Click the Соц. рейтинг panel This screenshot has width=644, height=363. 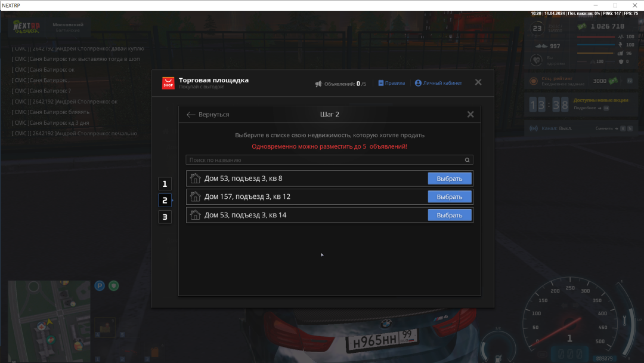coord(580,81)
